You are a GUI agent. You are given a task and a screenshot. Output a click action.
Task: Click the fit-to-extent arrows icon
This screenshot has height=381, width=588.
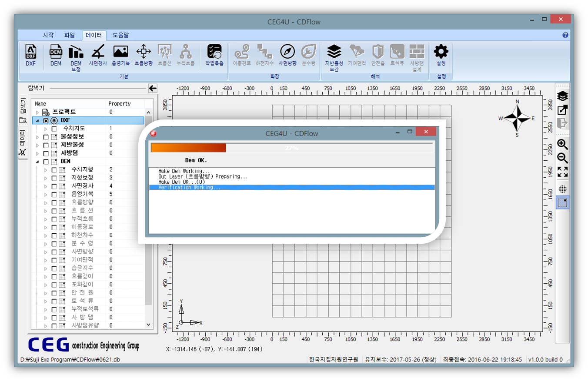pyautogui.click(x=562, y=172)
